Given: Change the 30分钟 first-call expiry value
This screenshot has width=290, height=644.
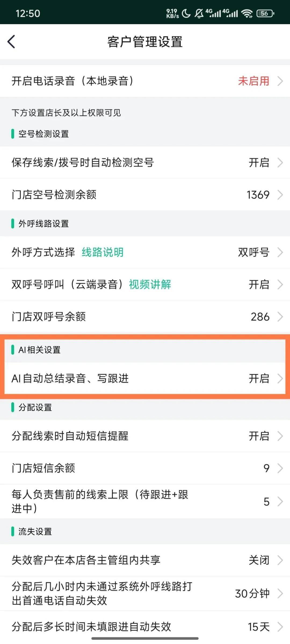Looking at the screenshot, I should coord(252,594).
